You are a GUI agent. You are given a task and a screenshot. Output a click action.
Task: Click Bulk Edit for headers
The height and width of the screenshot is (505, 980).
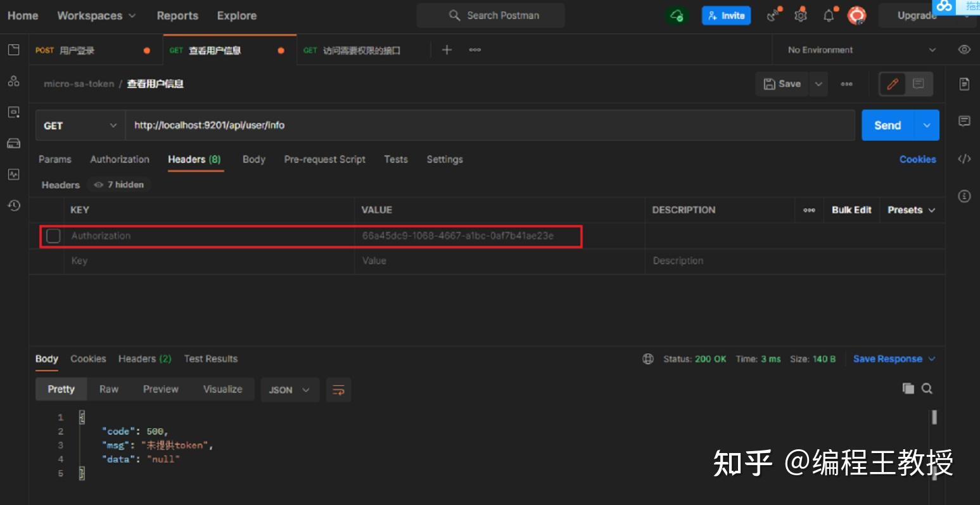pyautogui.click(x=851, y=210)
